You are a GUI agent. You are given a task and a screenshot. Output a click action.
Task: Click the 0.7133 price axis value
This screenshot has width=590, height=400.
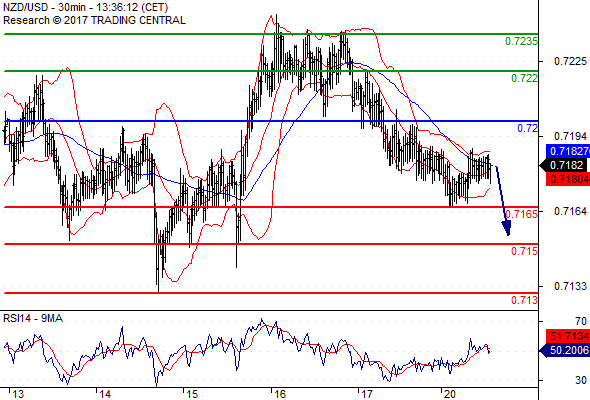pos(570,286)
